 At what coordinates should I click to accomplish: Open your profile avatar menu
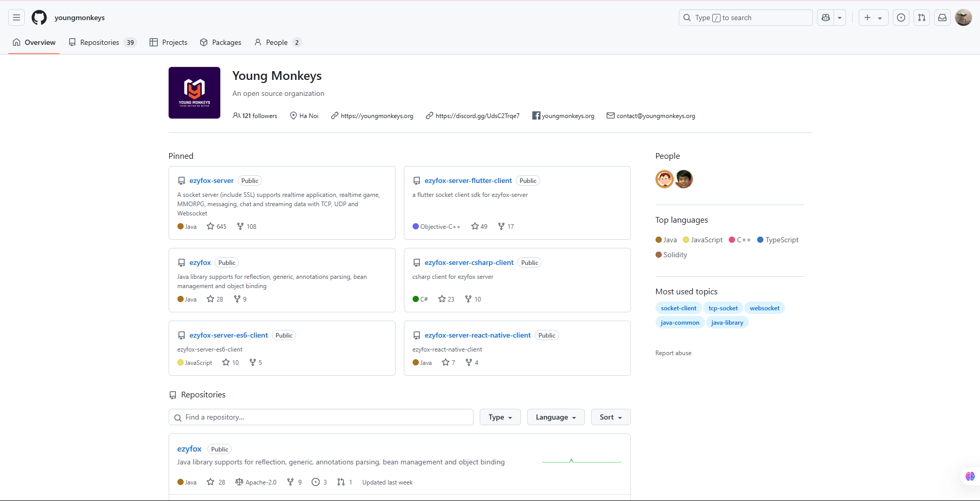click(963, 17)
